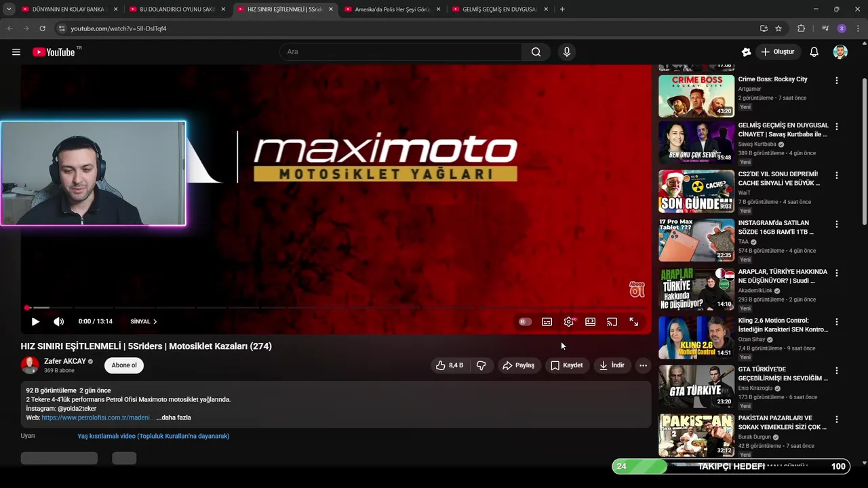Play the video
This screenshot has width=868, height=488.
[x=35, y=322]
